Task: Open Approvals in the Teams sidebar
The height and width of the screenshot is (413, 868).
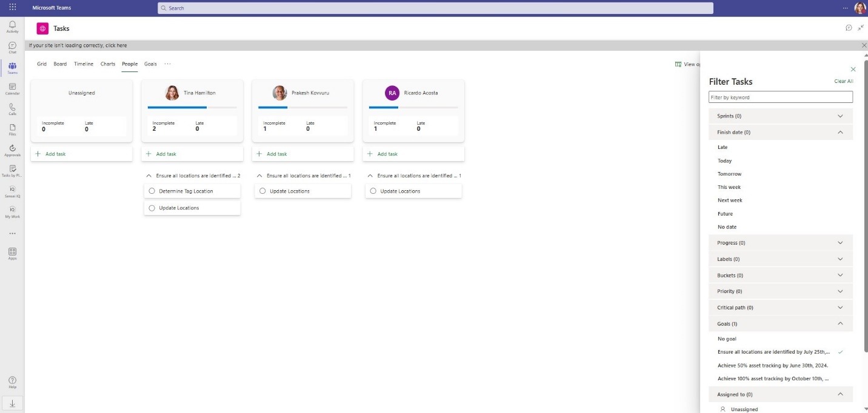Action: (x=12, y=151)
